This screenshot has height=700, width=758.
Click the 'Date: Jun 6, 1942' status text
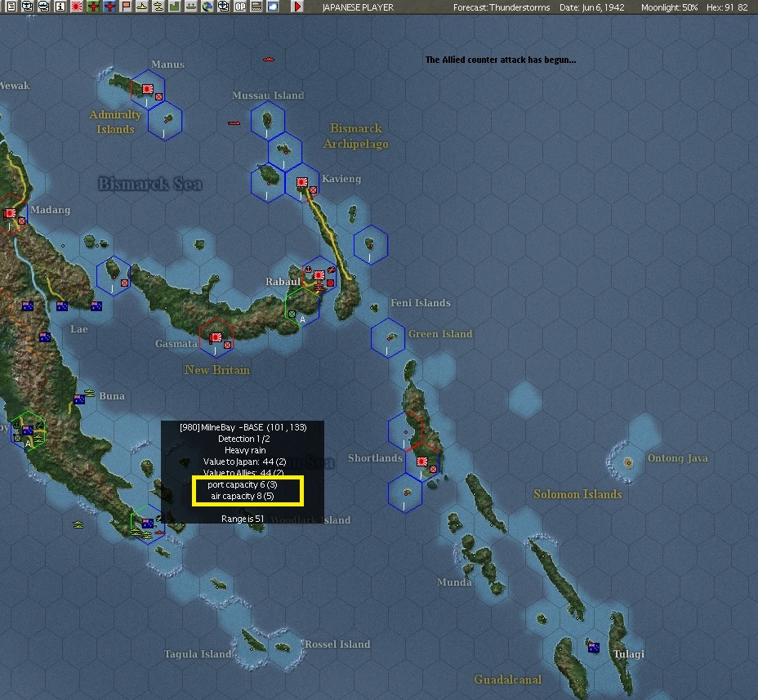coord(591,7)
